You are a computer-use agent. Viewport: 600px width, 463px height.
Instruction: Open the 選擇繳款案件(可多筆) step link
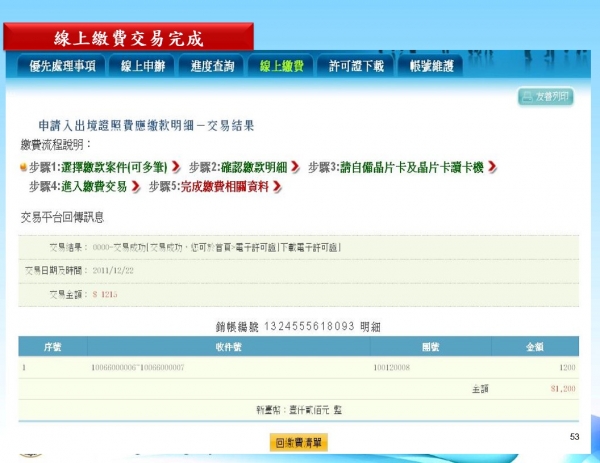pyautogui.click(x=113, y=166)
